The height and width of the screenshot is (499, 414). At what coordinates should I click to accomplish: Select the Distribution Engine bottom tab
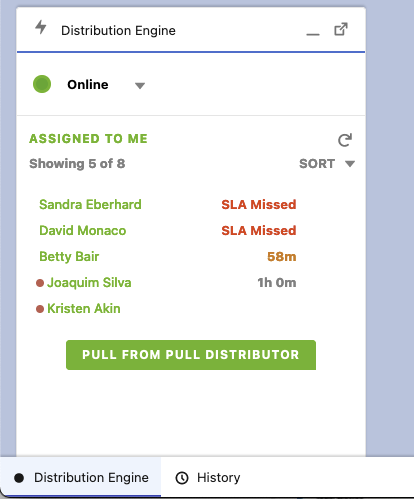[x=81, y=478]
